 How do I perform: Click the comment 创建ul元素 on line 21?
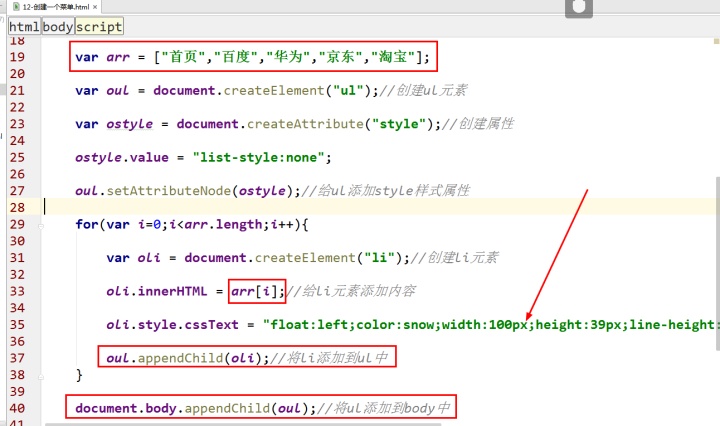pyautogui.click(x=423, y=90)
